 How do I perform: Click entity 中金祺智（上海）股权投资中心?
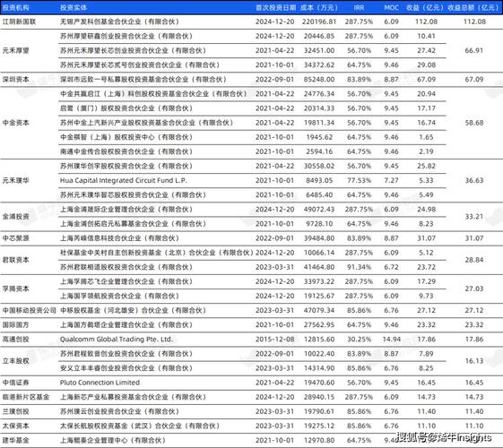(x=126, y=137)
